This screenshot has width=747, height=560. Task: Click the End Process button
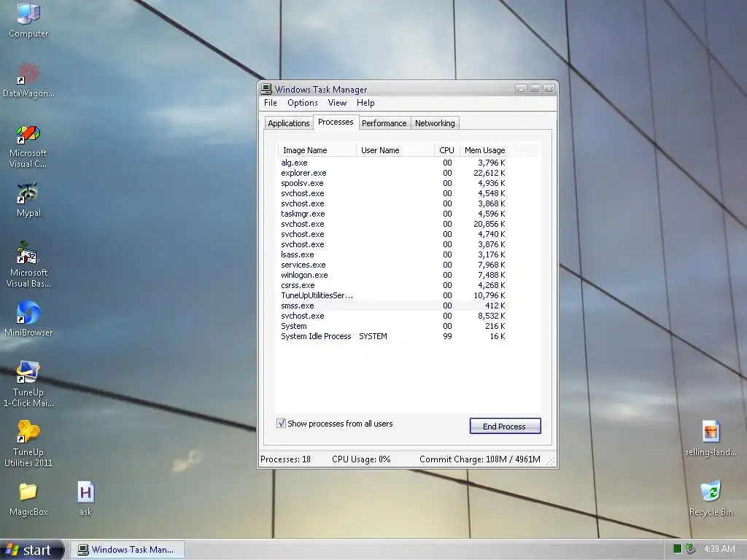tap(505, 426)
